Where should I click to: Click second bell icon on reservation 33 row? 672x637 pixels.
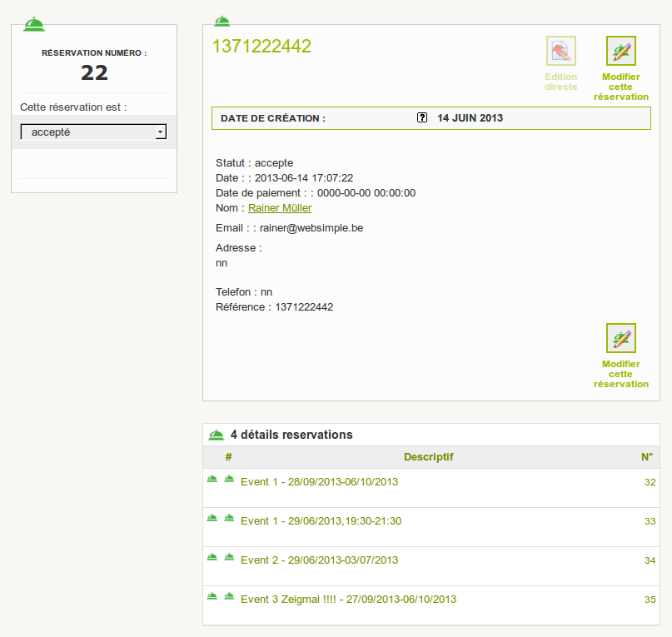point(229,518)
